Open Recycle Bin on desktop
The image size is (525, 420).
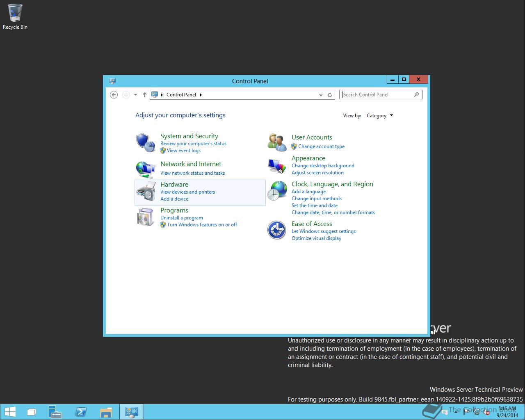tap(15, 17)
